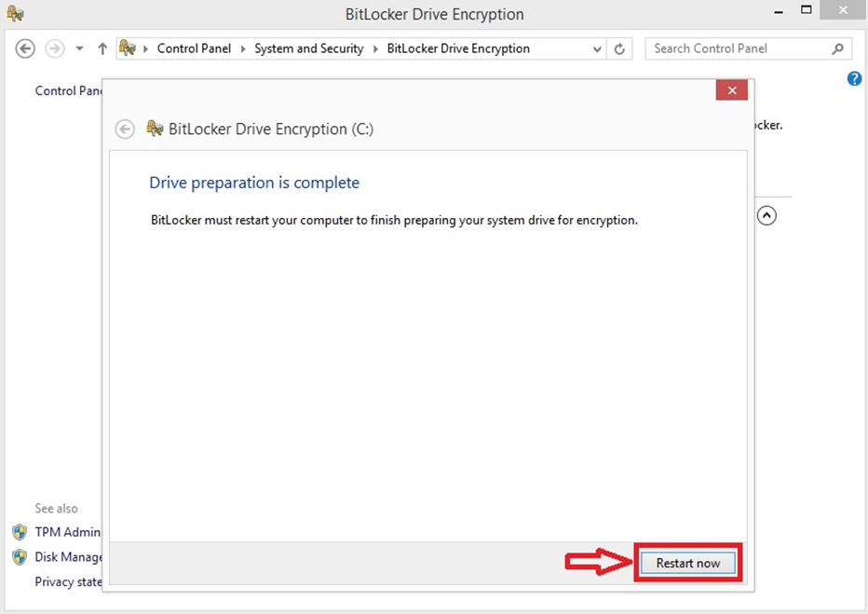Expand the address bar history dropdown
The width and height of the screenshot is (868, 614).
click(x=598, y=48)
